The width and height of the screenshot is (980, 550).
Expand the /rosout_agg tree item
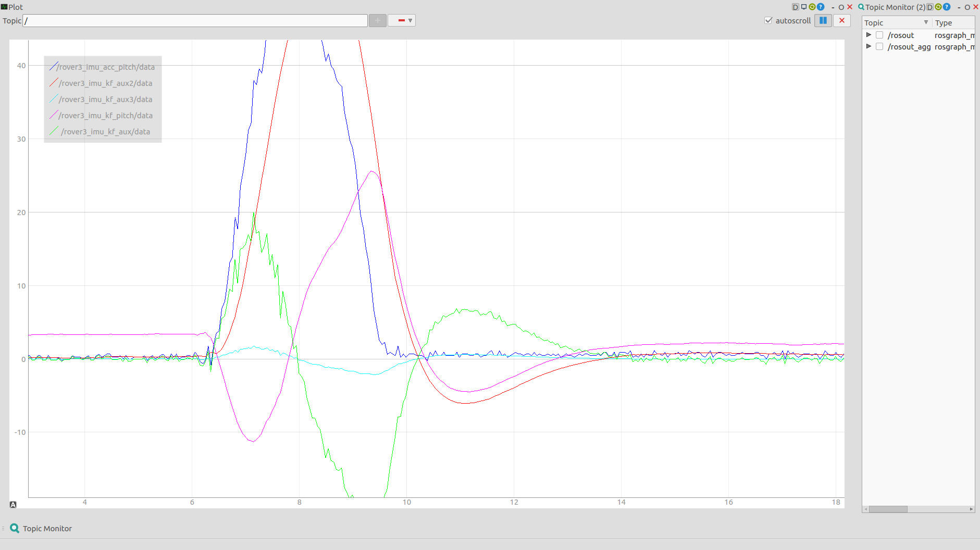(x=869, y=46)
